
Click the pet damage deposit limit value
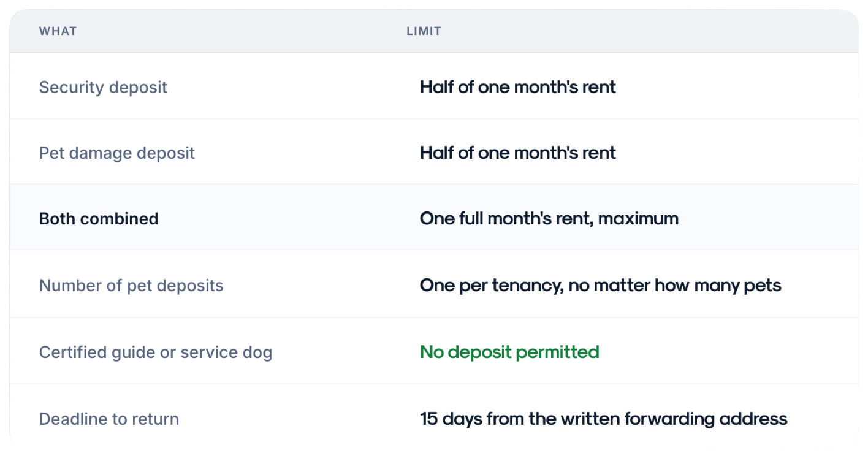[x=518, y=153]
